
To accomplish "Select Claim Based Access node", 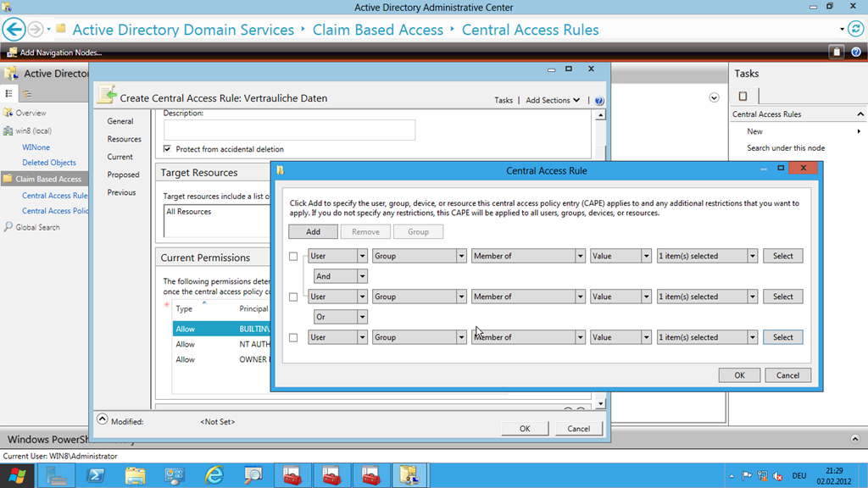I will click(44, 179).
